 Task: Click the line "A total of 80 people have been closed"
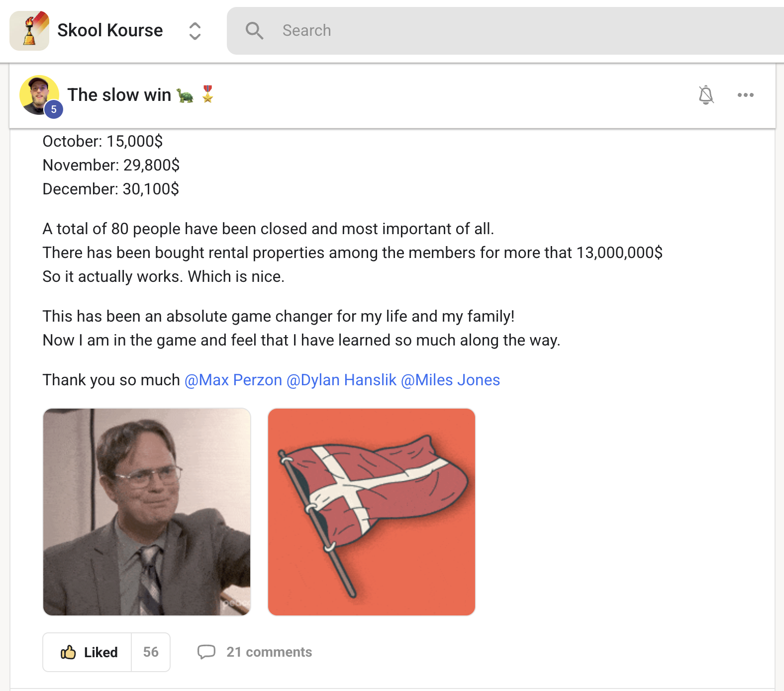[268, 229]
